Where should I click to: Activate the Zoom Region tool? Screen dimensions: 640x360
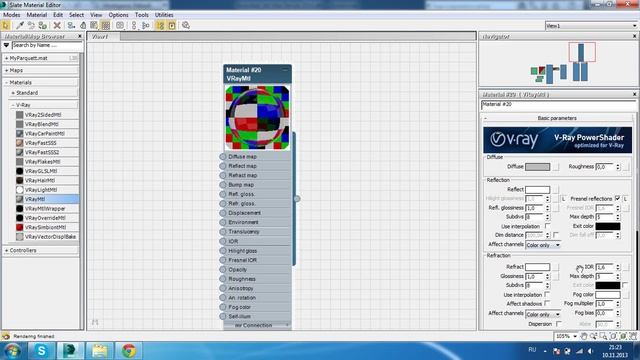[x=603, y=336]
